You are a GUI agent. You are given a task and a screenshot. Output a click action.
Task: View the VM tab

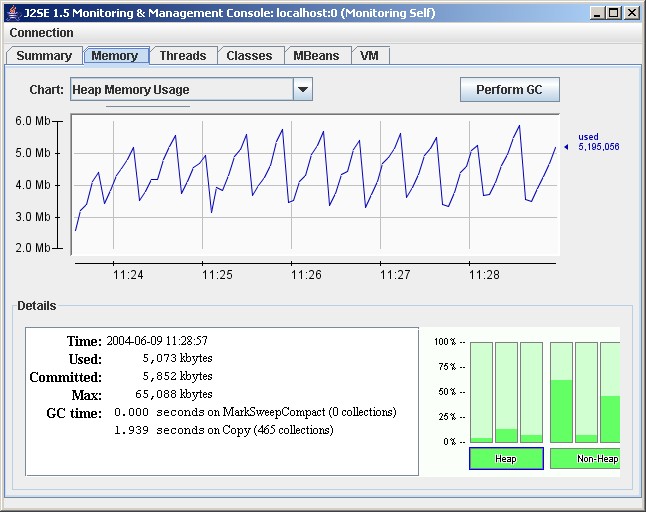click(369, 56)
